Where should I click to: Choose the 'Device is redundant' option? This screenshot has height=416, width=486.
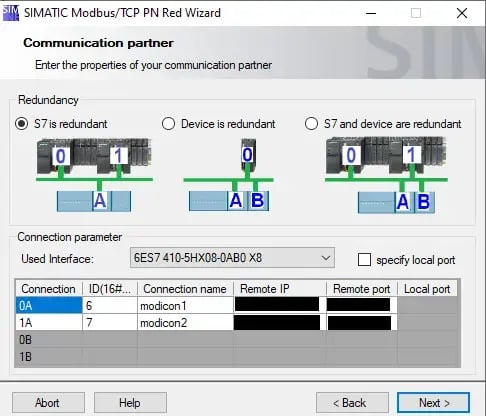coord(168,124)
